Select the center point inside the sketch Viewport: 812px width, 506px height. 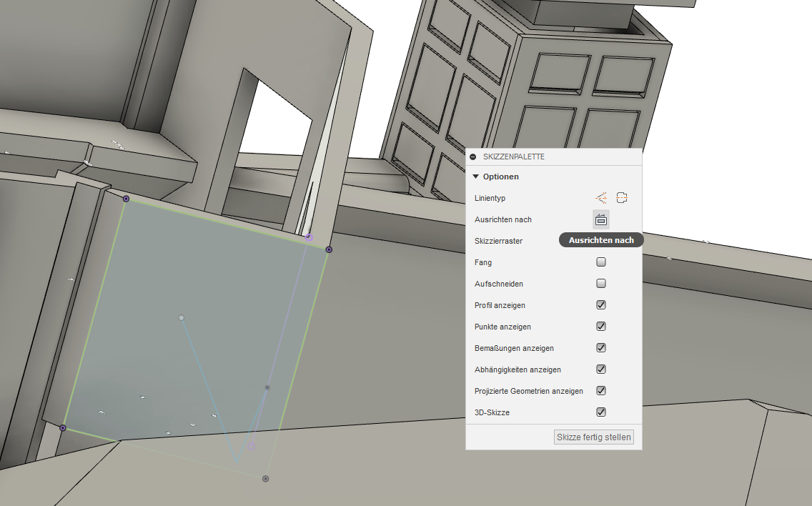tap(181, 319)
